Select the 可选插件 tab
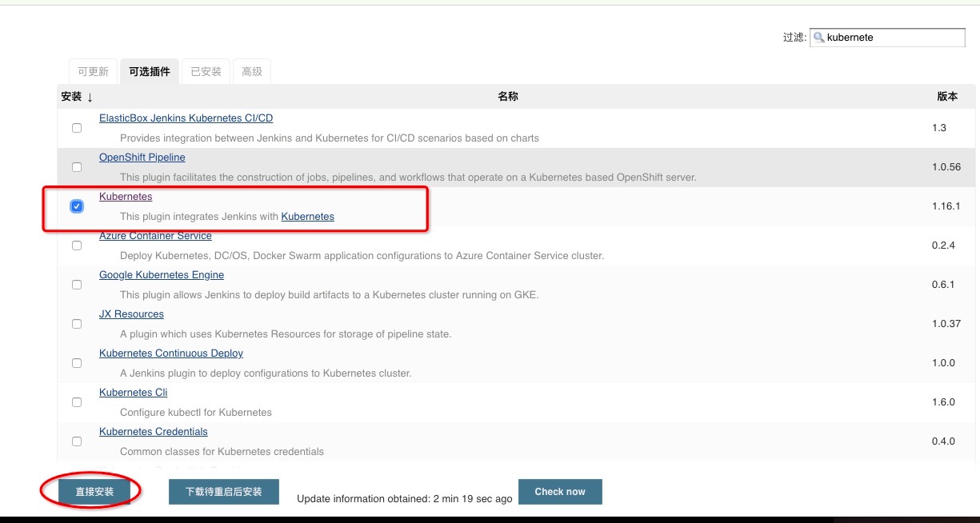 tap(150, 71)
